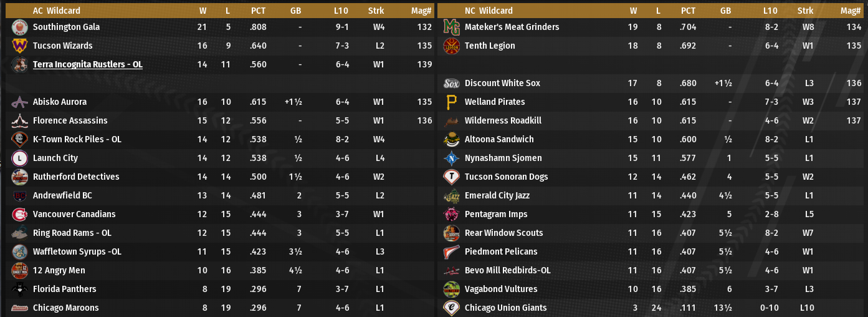Click the AC Wildcard table header
Image resolution: width=868 pixels, height=317 pixels.
(57, 11)
